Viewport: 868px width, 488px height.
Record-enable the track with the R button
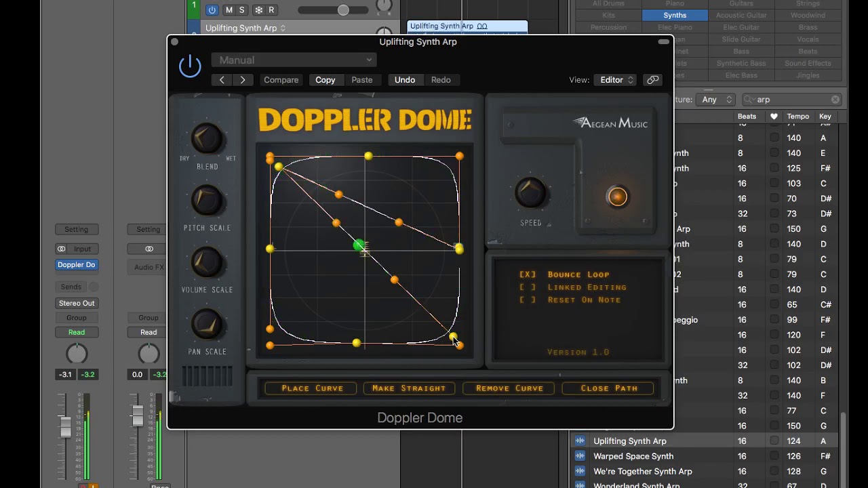click(x=271, y=10)
